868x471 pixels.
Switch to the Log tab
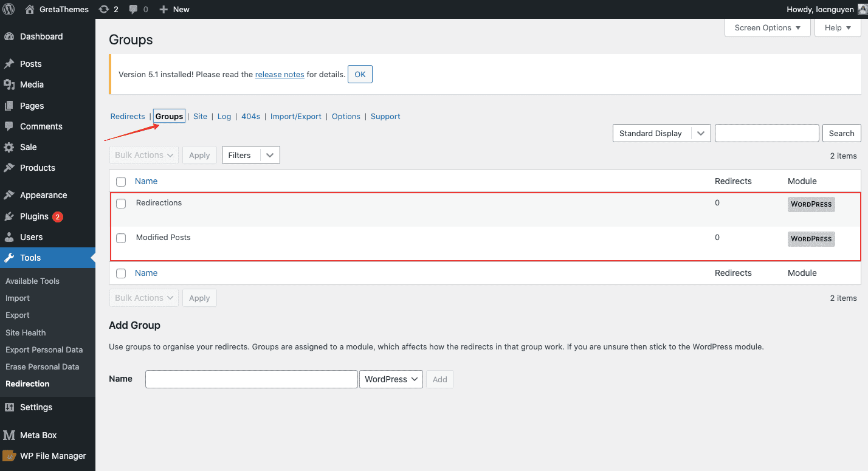click(x=224, y=117)
